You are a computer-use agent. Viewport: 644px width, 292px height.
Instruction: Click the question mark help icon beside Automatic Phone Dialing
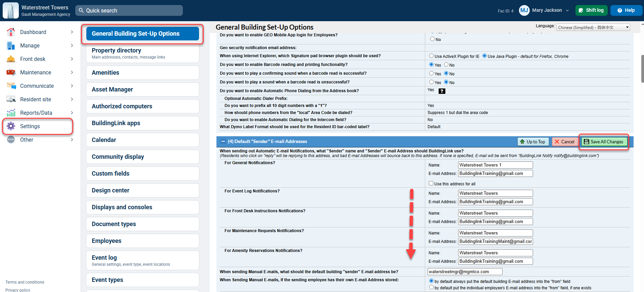point(442,91)
